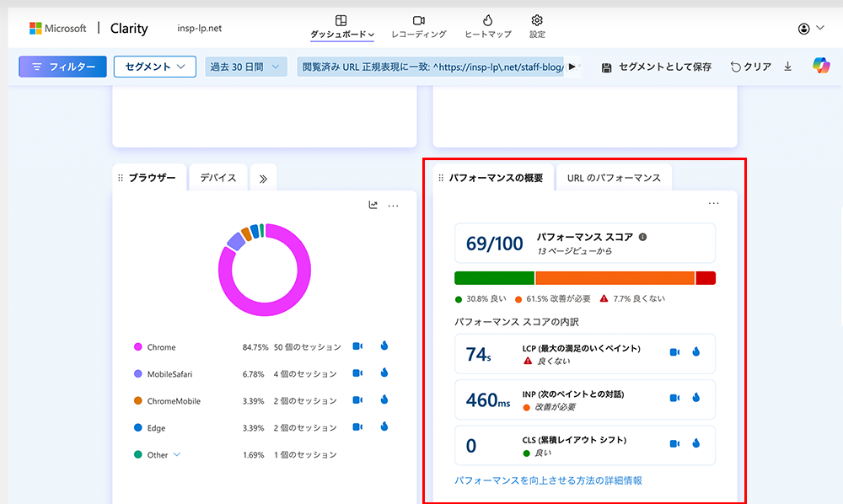View recordings for MobileSafari sessions
This screenshot has height=504, width=843.
pyautogui.click(x=357, y=373)
